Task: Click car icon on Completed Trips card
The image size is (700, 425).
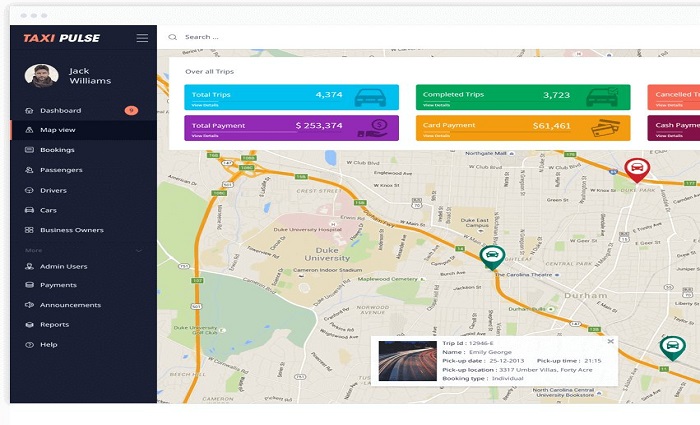Action: pos(602,96)
